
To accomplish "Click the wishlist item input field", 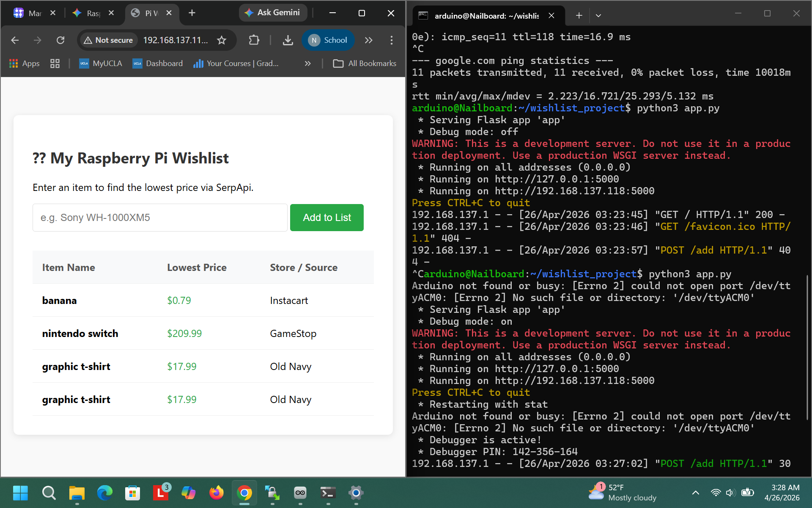I will point(160,218).
